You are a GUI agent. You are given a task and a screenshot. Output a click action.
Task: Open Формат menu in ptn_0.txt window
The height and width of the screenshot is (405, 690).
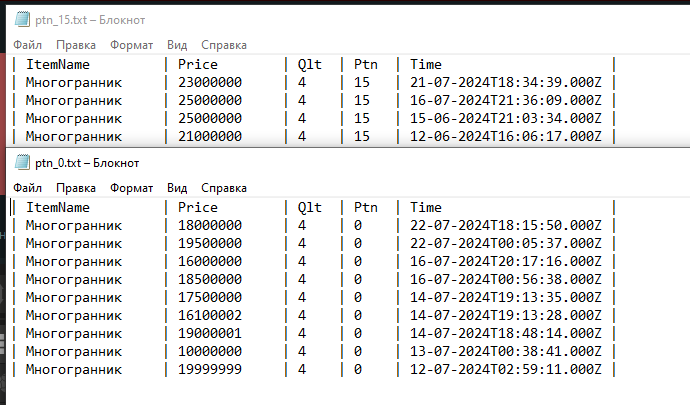132,188
